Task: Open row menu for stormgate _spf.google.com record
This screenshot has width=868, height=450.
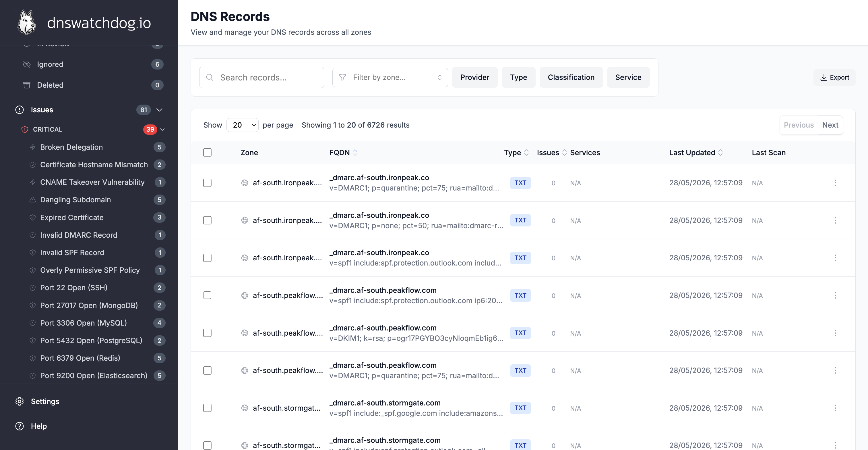Action: [x=835, y=408]
